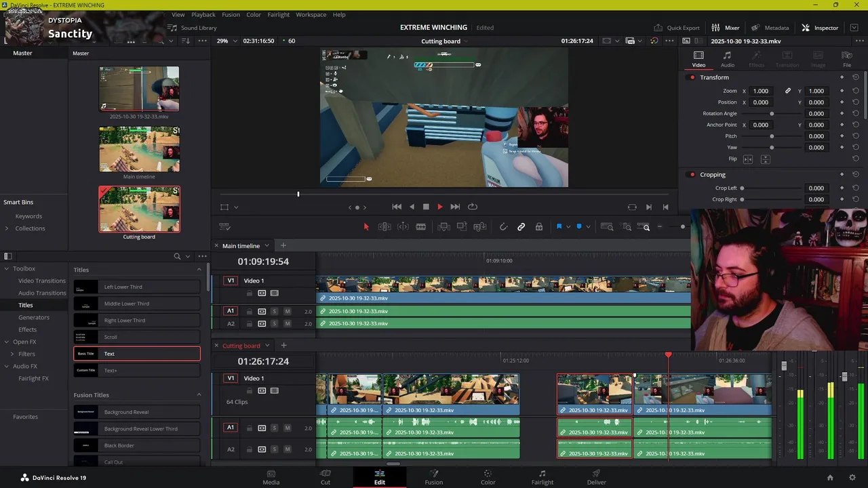This screenshot has width=868, height=488.
Task: Switch to the Cut page
Action: click(325, 477)
